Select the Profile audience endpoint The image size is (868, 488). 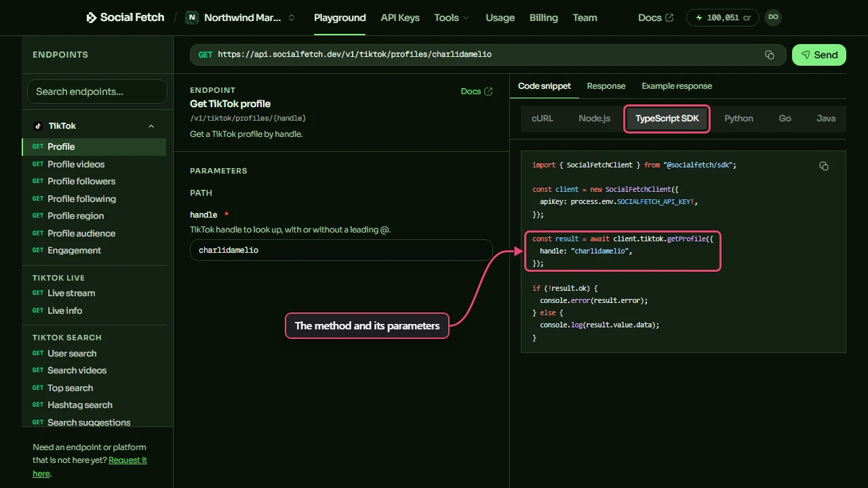(94, 233)
